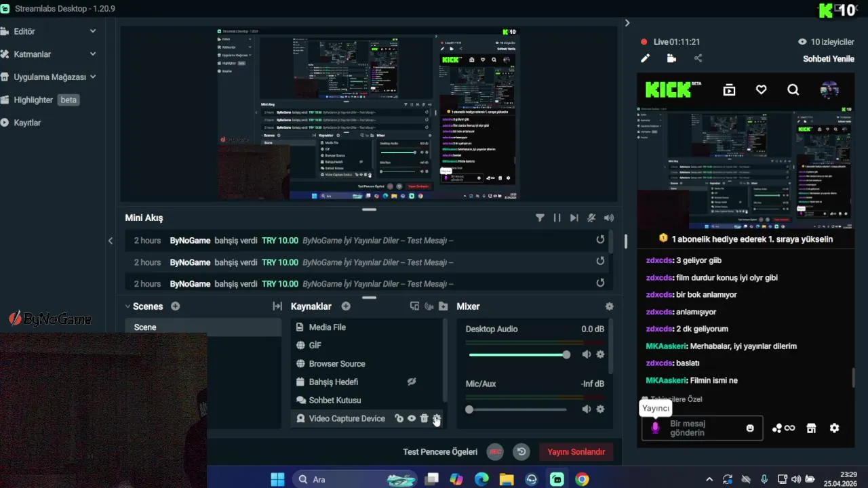The image size is (868, 488).
Task: Expand the Katmanlar chevron
Action: coord(93,54)
